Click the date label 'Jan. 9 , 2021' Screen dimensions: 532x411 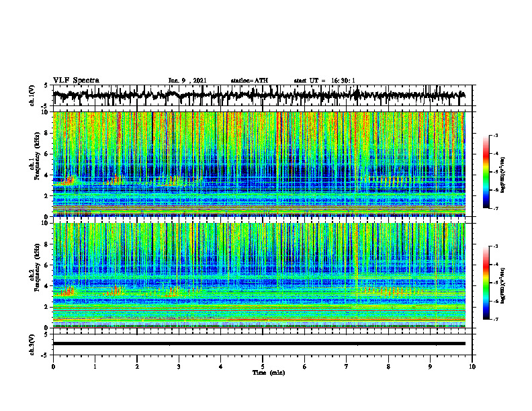[x=187, y=81]
